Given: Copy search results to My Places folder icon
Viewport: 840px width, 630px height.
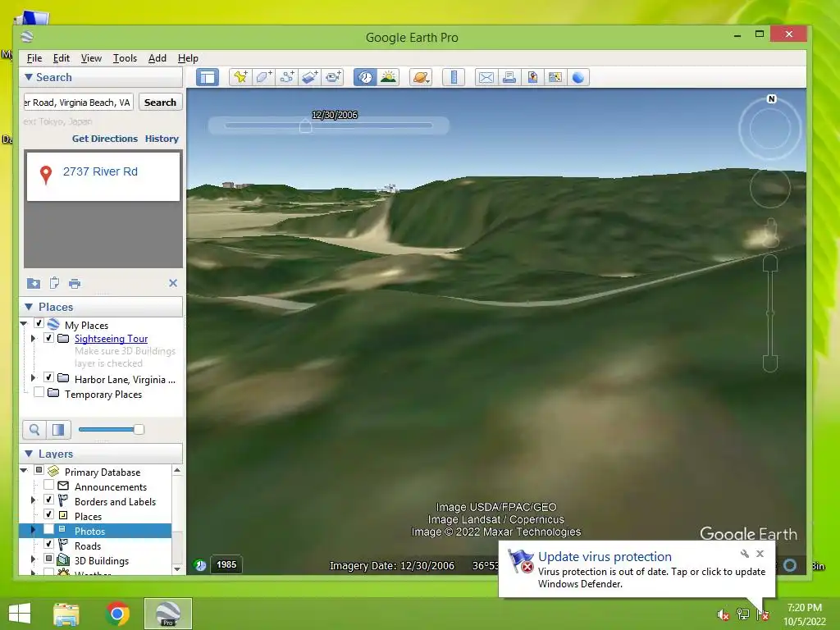Looking at the screenshot, I should (x=33, y=283).
